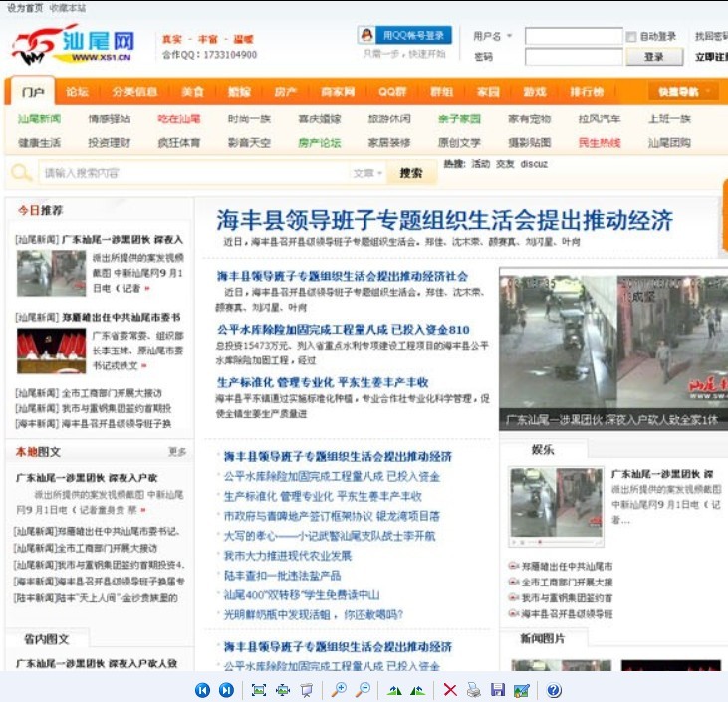Open the 吃在汕尾 category link

click(179, 118)
